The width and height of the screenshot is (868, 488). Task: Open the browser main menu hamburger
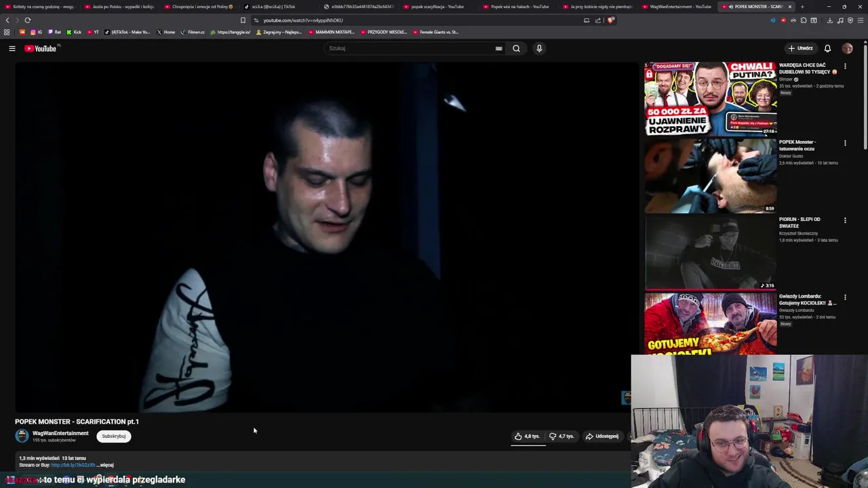861,20
